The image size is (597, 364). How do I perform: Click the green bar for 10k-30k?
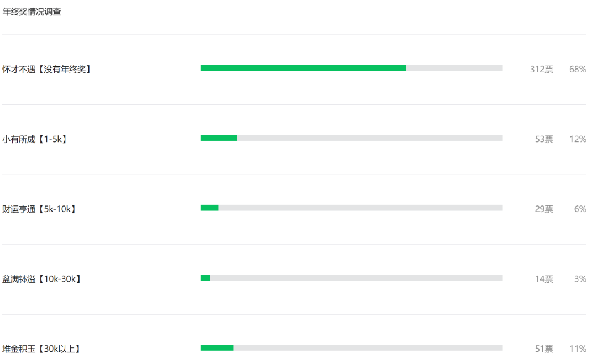205,278
